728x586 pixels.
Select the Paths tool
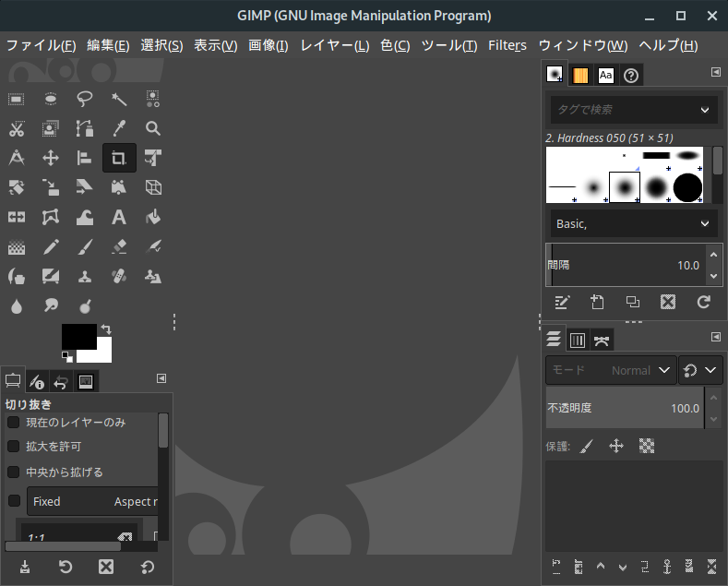(85, 128)
